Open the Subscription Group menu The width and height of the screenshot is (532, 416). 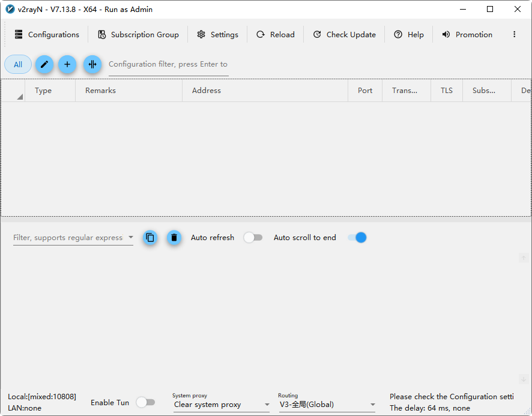pyautogui.click(x=138, y=35)
